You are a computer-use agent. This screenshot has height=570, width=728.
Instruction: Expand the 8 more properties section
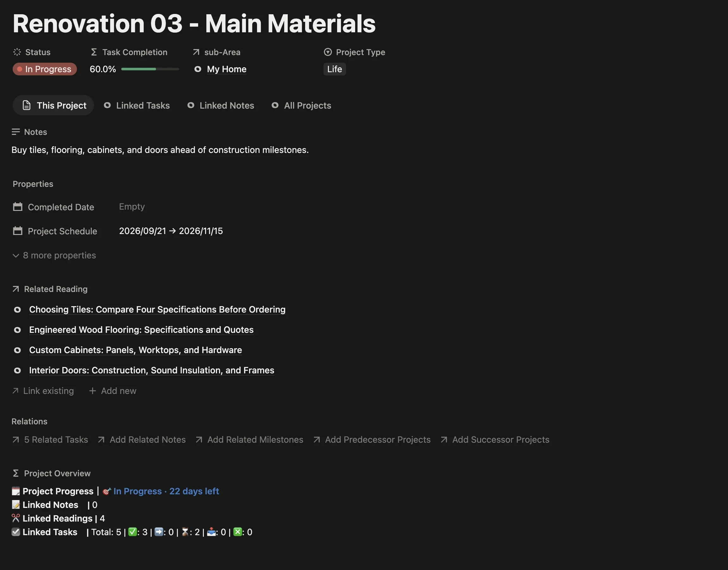54,255
